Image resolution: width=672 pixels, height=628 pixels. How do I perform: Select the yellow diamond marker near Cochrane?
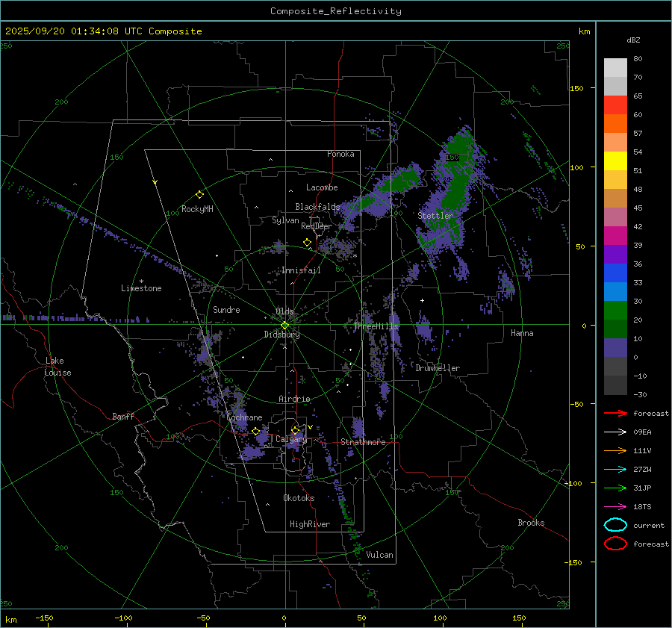point(256,431)
